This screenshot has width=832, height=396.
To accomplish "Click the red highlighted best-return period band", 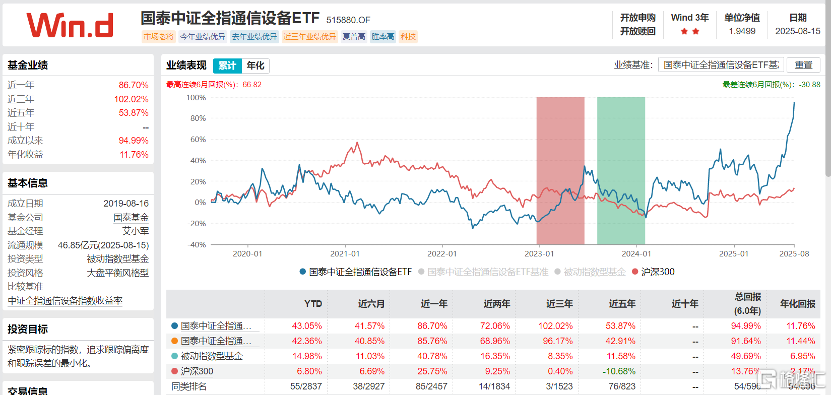I will click(x=560, y=170).
